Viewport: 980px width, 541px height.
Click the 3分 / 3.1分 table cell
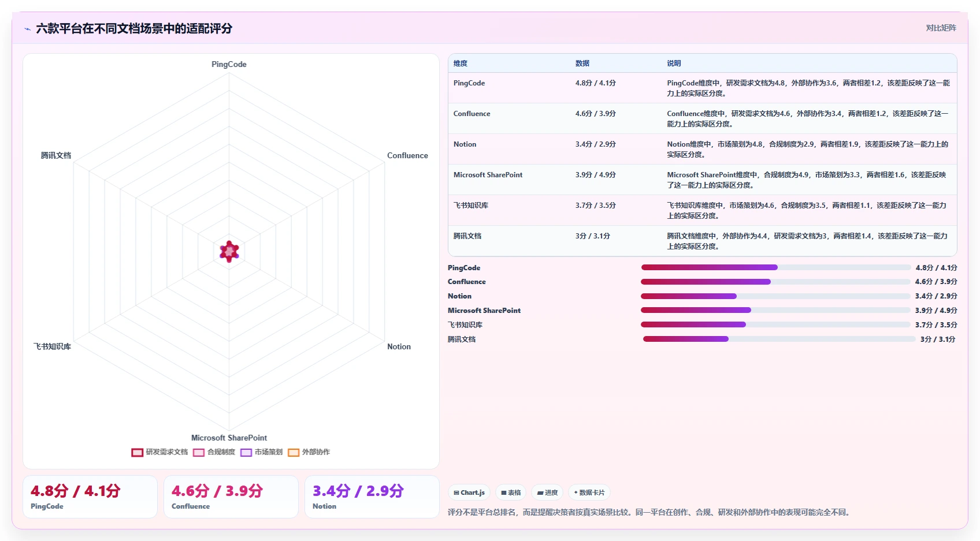pos(593,236)
